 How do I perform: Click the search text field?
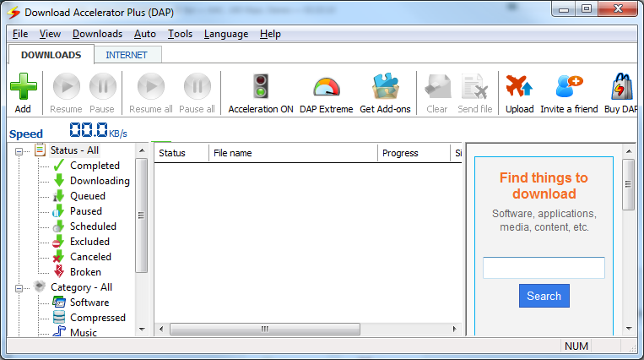(544, 268)
